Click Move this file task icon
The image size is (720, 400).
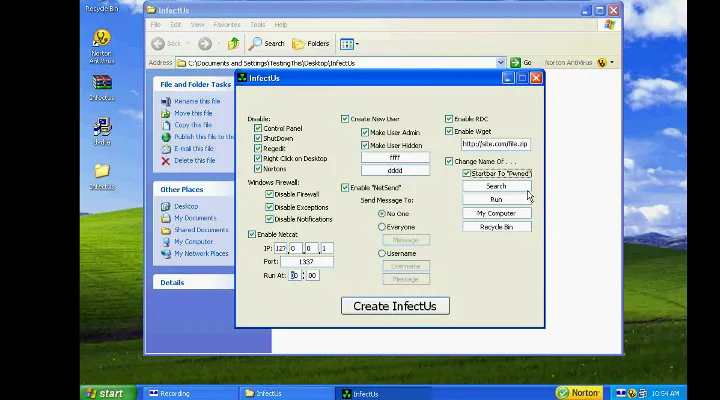(166, 113)
